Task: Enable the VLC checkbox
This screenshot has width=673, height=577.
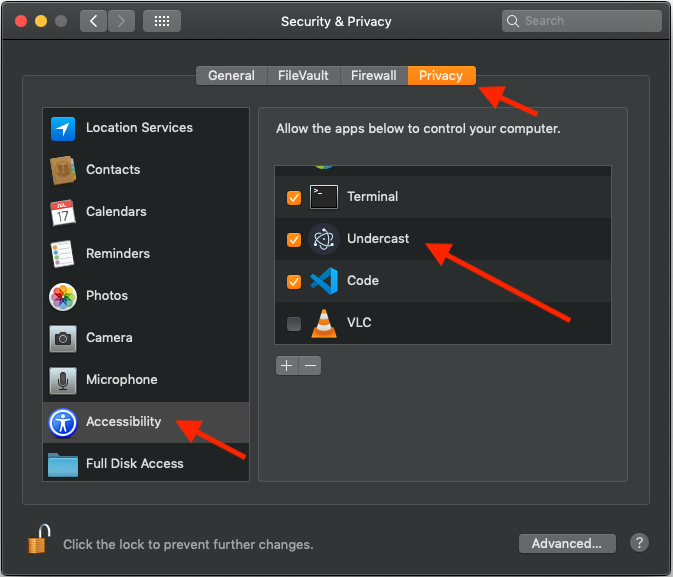Action: pyautogui.click(x=294, y=324)
